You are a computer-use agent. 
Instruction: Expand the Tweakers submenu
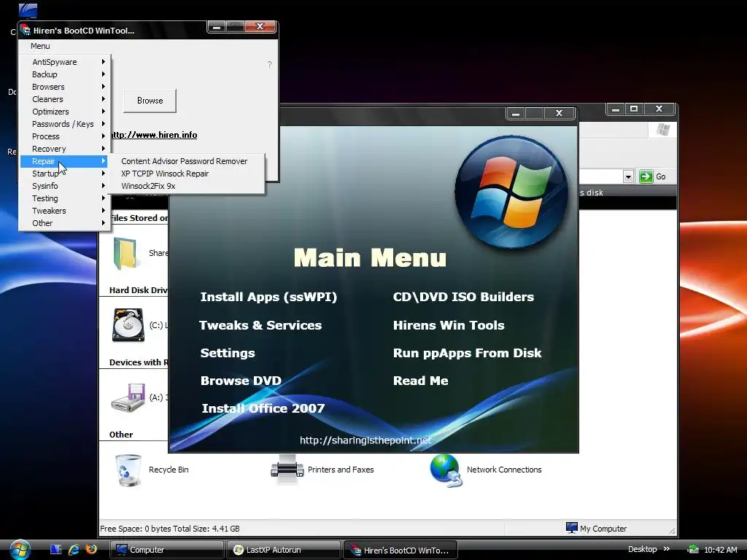point(63,211)
